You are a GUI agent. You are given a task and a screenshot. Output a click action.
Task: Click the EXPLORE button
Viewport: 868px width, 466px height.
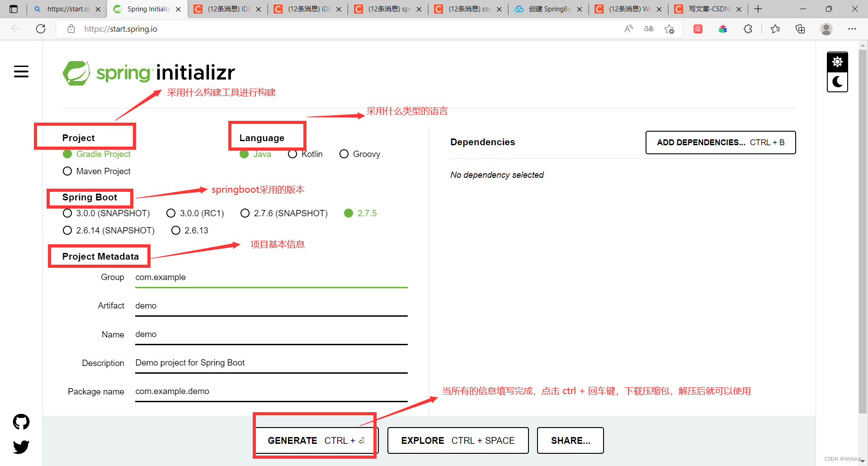tap(458, 440)
